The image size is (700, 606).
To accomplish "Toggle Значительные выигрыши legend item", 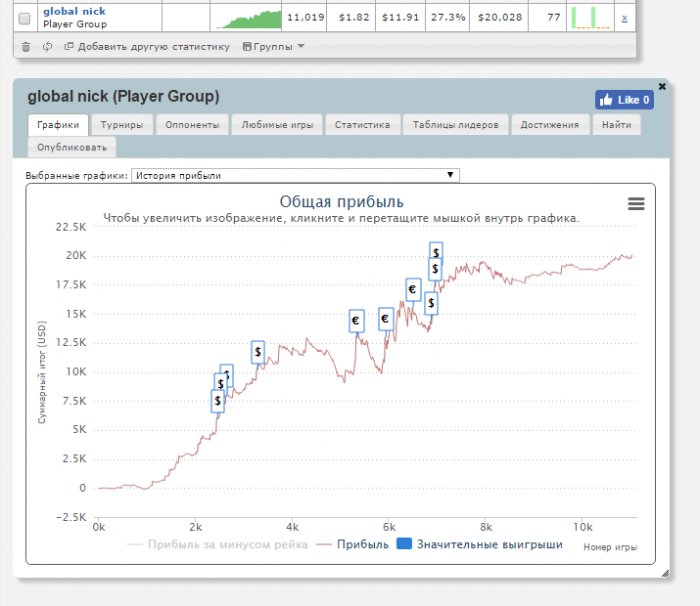I will click(480, 544).
